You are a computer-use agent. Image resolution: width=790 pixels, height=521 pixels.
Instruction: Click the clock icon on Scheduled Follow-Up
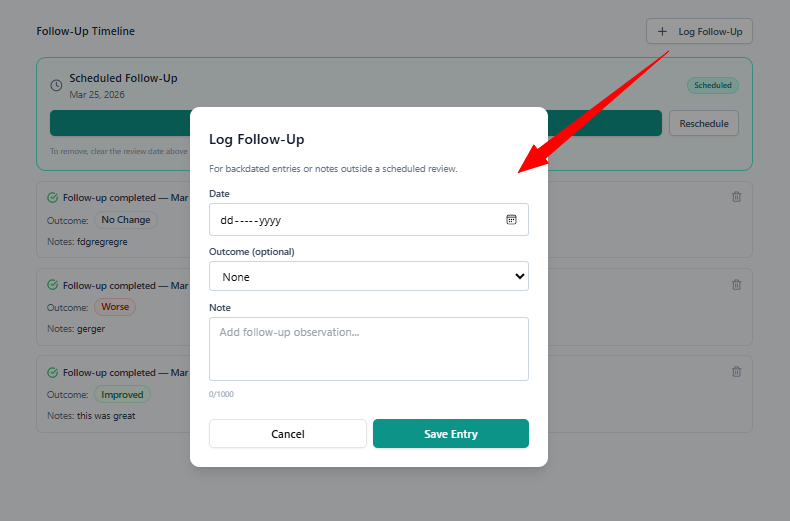point(56,85)
